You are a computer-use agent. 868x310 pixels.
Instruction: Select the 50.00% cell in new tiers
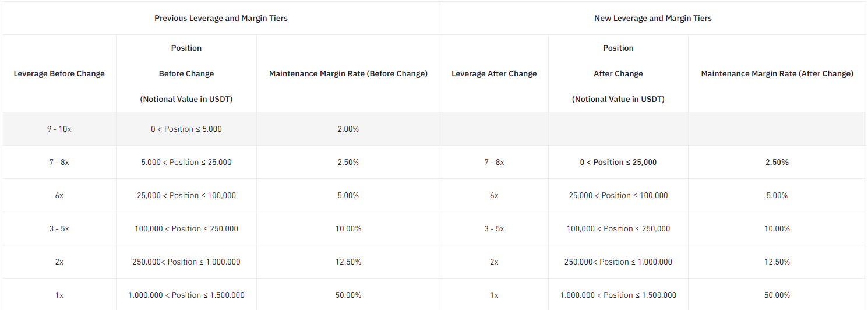pos(777,295)
